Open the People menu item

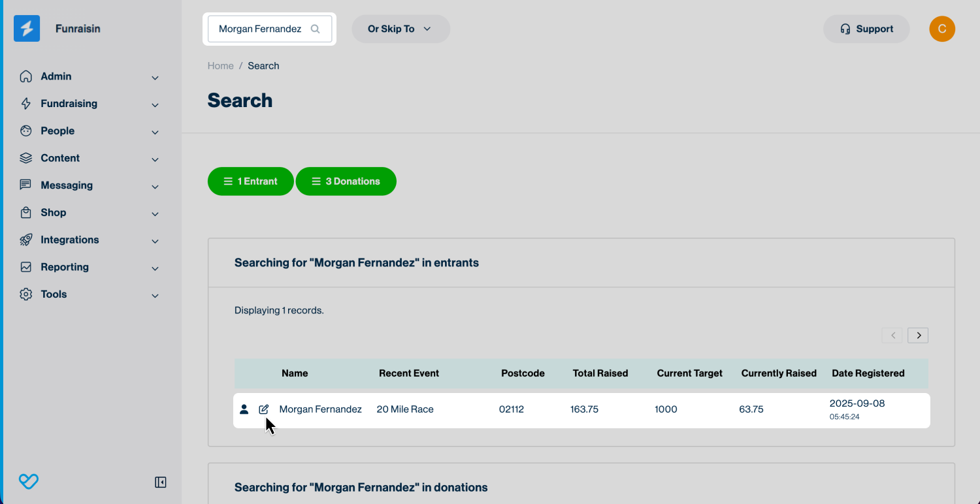click(x=57, y=131)
